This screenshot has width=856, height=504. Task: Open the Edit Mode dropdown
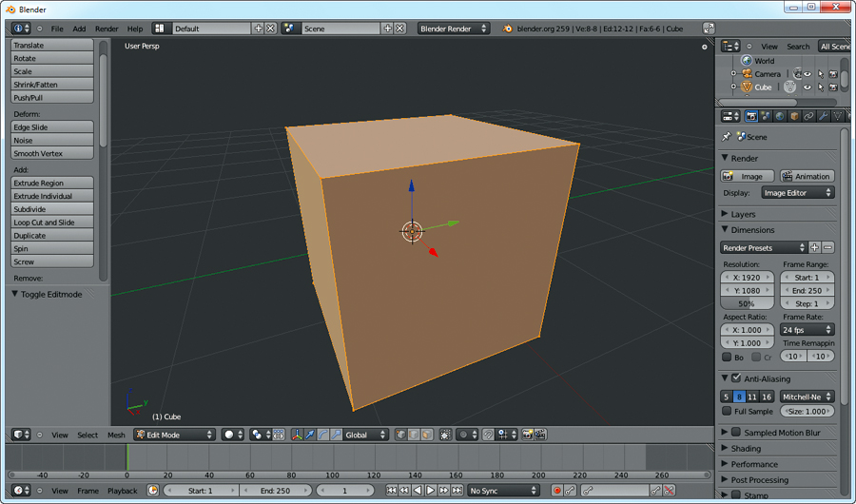(174, 435)
